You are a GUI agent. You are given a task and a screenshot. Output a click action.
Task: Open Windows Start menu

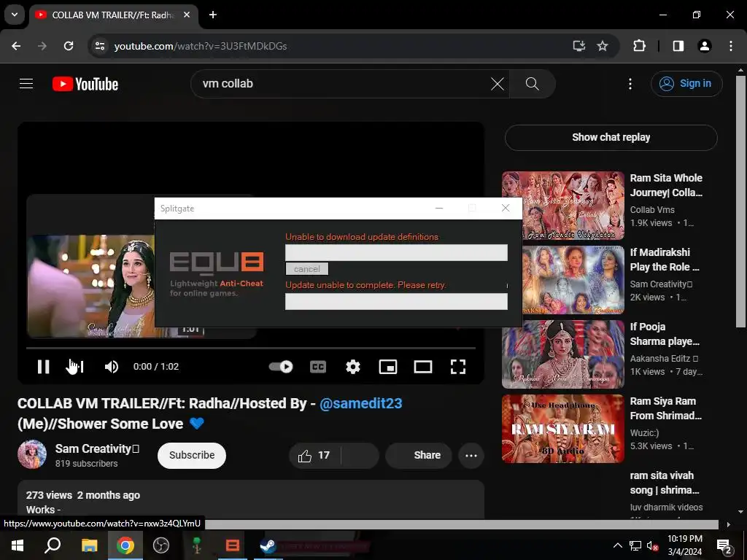point(18,545)
